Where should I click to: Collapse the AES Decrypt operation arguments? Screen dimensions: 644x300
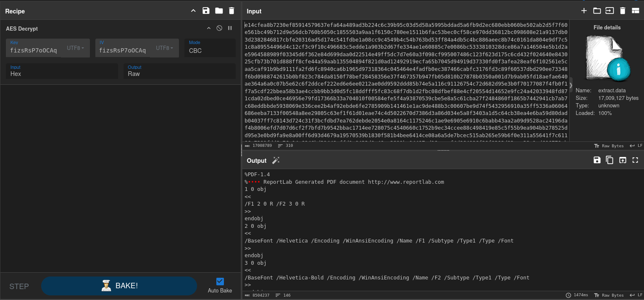(x=208, y=28)
